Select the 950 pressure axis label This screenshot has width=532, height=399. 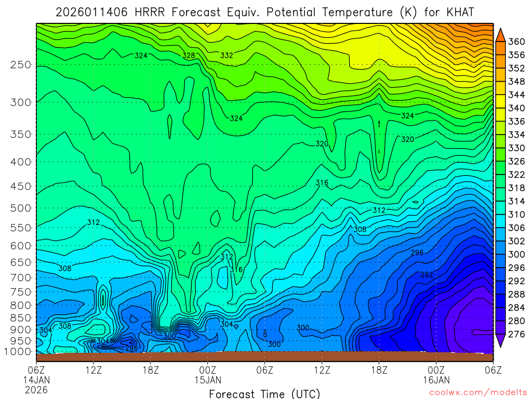pos(21,341)
